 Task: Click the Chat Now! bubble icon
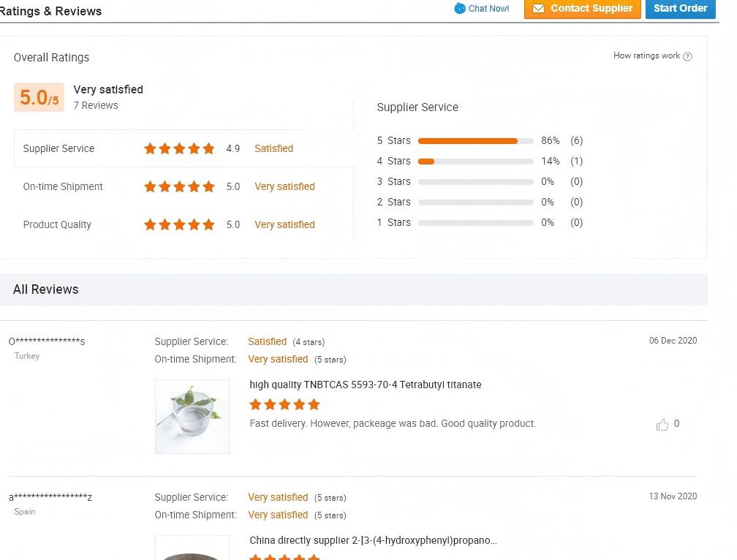[460, 9]
